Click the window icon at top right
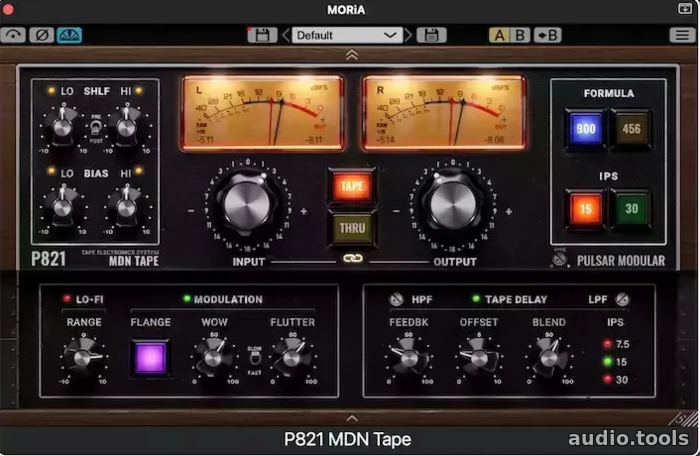 (x=684, y=8)
